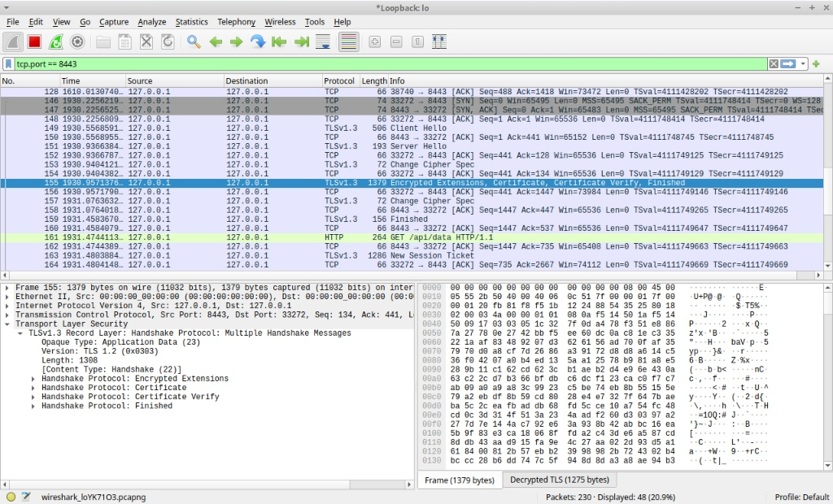Open the File menu
The image size is (833, 504).
point(12,22)
